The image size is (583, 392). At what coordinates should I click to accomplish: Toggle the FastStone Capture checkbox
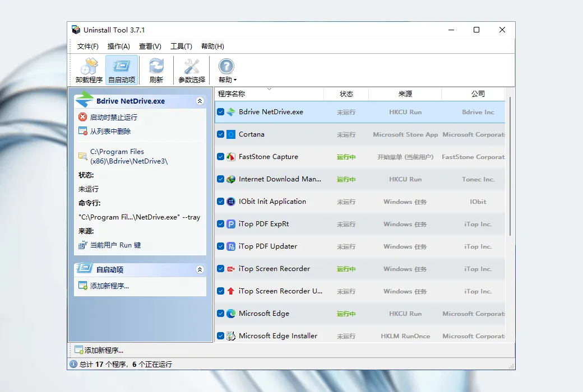click(x=220, y=157)
